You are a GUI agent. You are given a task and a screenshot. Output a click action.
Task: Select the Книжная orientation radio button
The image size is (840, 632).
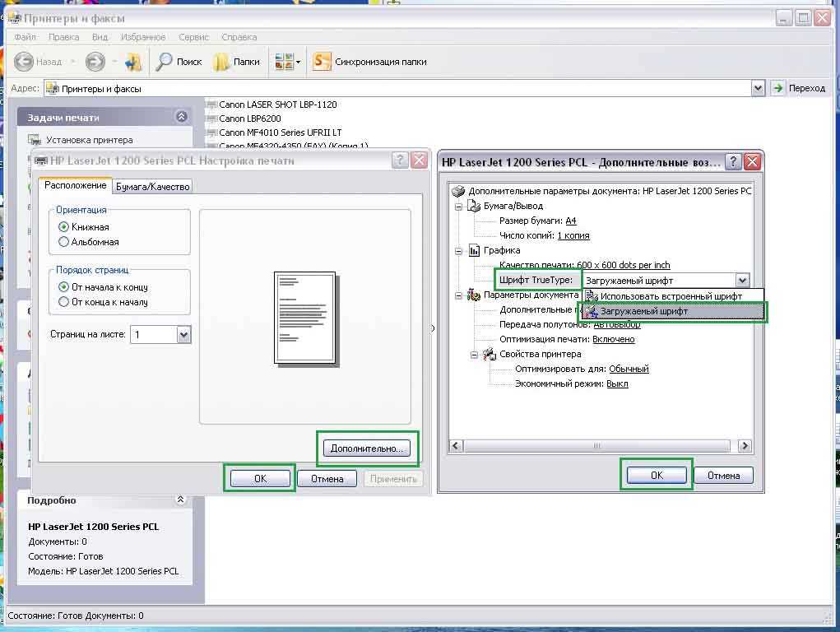coord(63,227)
